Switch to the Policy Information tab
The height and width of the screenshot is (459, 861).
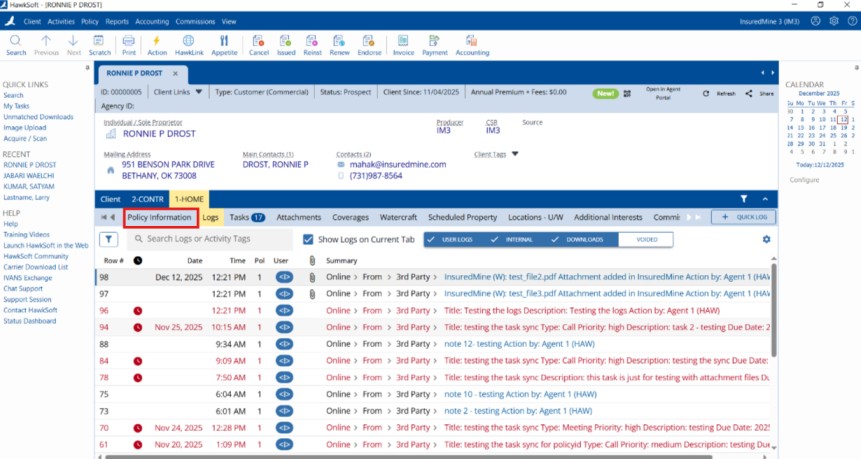coord(159,217)
